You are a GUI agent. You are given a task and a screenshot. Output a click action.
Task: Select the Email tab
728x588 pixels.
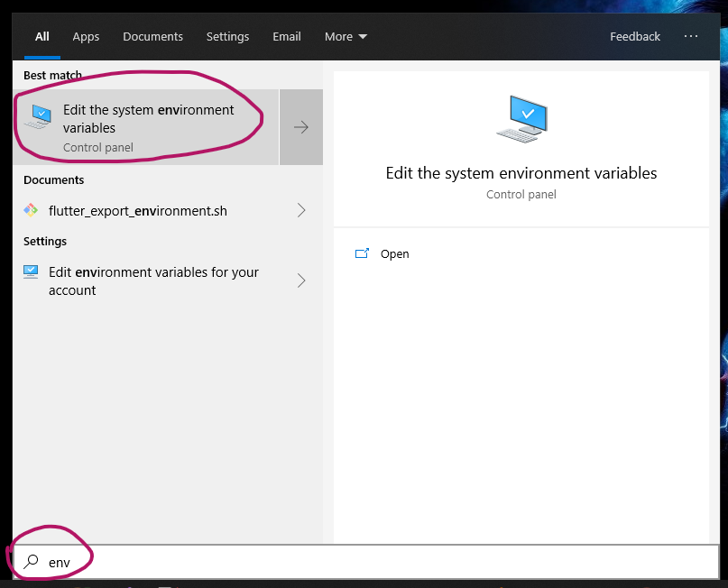point(287,37)
